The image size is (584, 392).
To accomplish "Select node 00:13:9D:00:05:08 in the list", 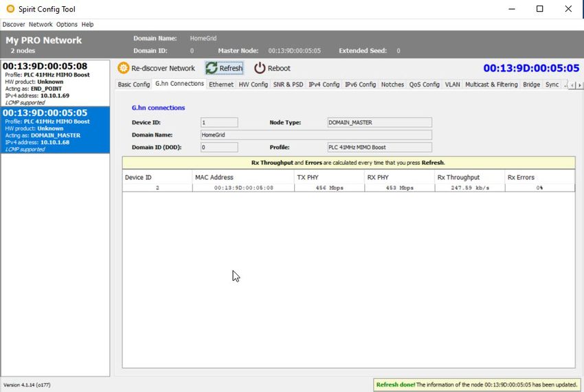I will click(x=55, y=83).
